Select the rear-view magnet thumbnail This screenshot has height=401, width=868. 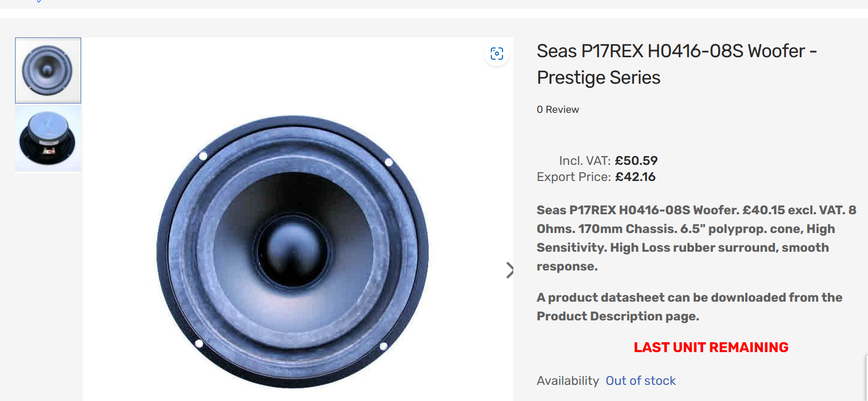click(x=48, y=139)
